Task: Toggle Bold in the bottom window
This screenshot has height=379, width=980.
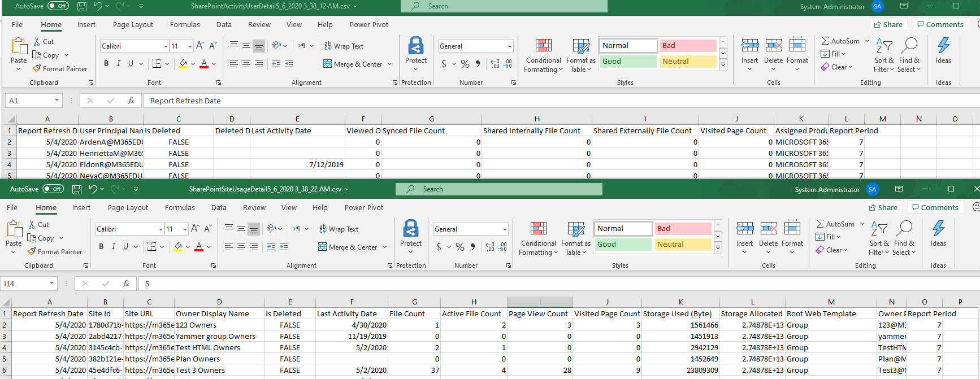Action: pos(101,247)
